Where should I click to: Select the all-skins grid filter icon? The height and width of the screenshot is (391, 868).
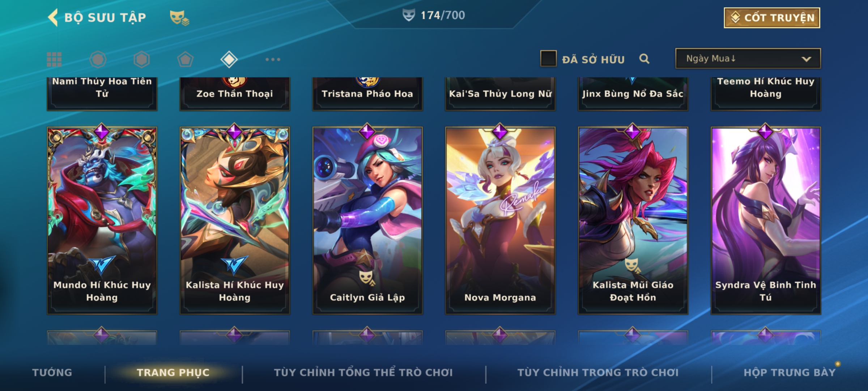point(54,59)
